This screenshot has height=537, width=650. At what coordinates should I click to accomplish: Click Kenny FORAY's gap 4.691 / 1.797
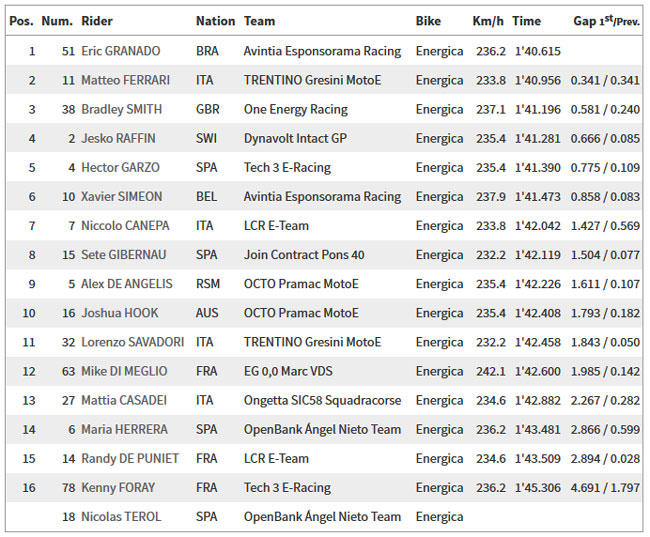[605, 488]
